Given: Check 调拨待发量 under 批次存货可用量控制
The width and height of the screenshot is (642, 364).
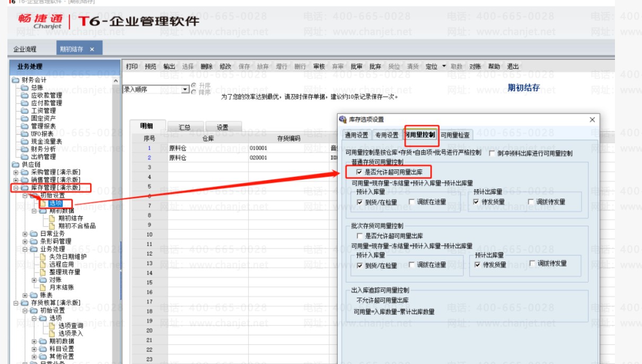Looking at the screenshot, I should coord(532,263).
